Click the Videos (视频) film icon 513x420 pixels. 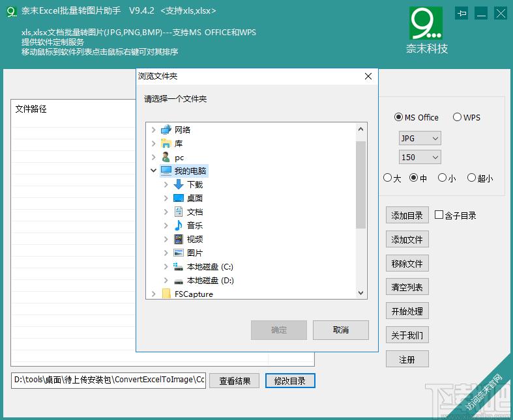tap(179, 239)
